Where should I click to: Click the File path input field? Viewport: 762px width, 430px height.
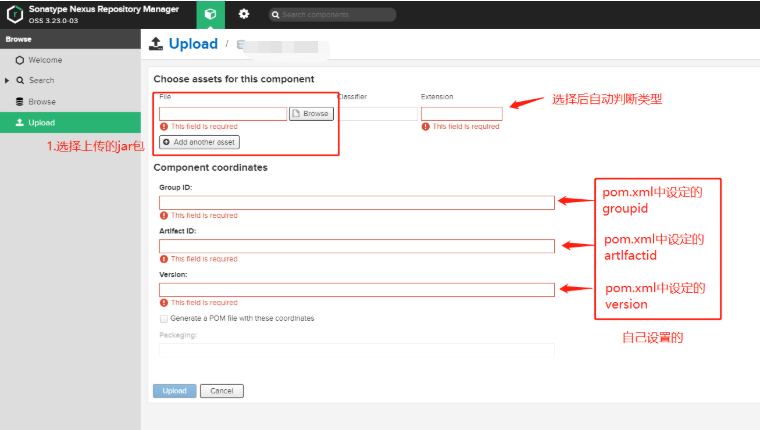(x=223, y=114)
